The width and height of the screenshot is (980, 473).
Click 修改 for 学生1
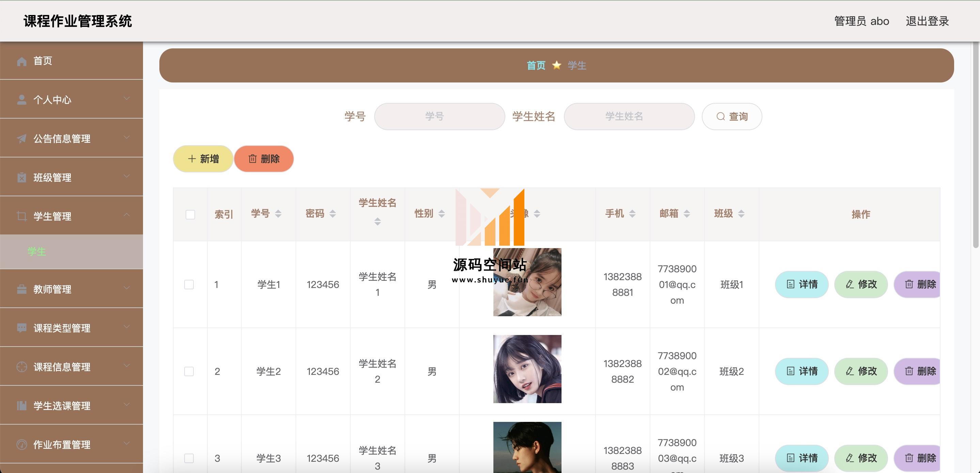tap(861, 285)
